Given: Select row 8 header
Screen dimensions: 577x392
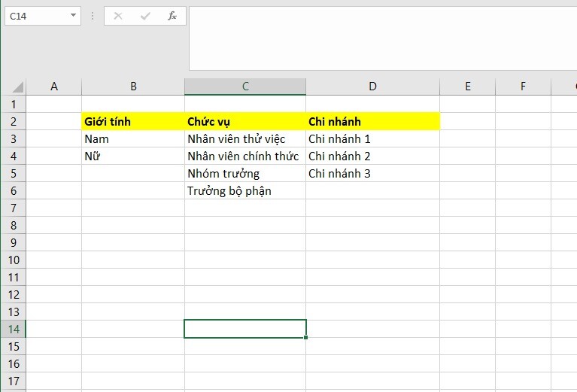Looking at the screenshot, I should click(x=14, y=225).
